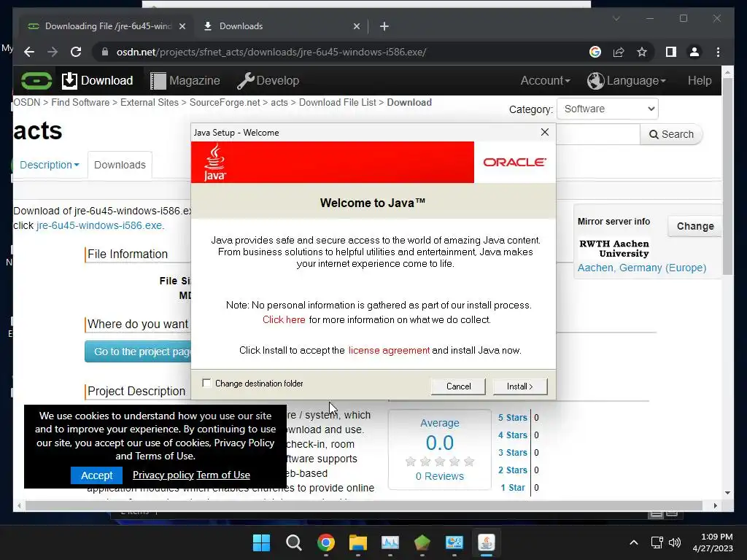Click the network tray icon
The width and height of the screenshot is (747, 560).
click(657, 542)
